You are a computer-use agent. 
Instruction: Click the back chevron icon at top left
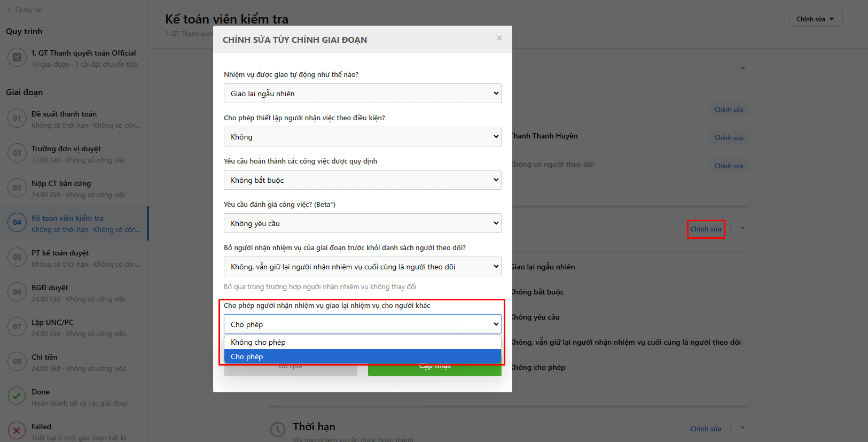coord(10,10)
